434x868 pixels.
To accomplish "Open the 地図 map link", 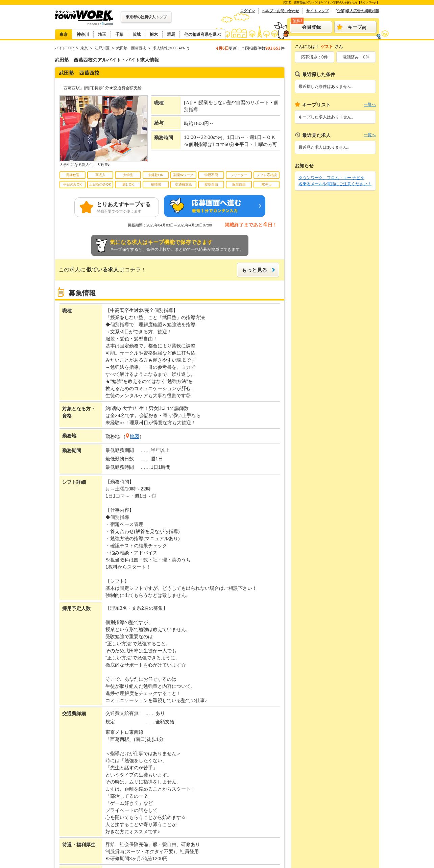I will (x=135, y=436).
